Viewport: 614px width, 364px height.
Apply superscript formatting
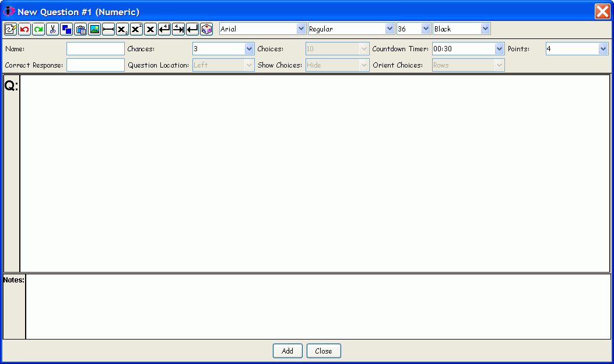(x=136, y=28)
